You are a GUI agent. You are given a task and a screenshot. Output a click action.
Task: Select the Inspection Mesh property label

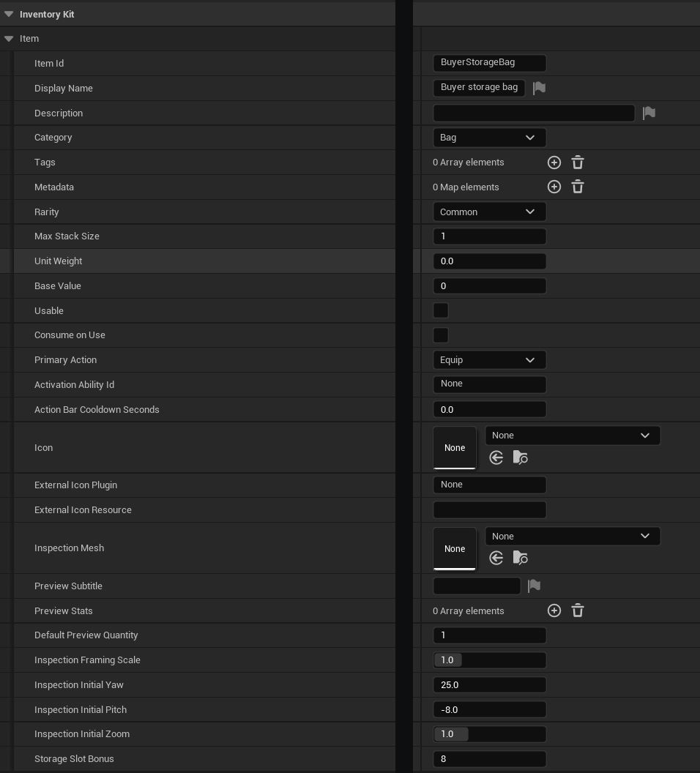point(69,548)
